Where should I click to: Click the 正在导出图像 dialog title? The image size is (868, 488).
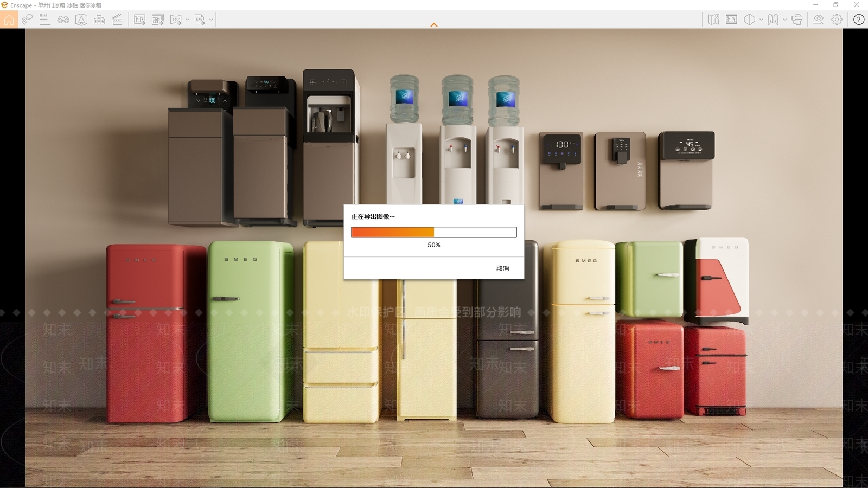point(373,216)
